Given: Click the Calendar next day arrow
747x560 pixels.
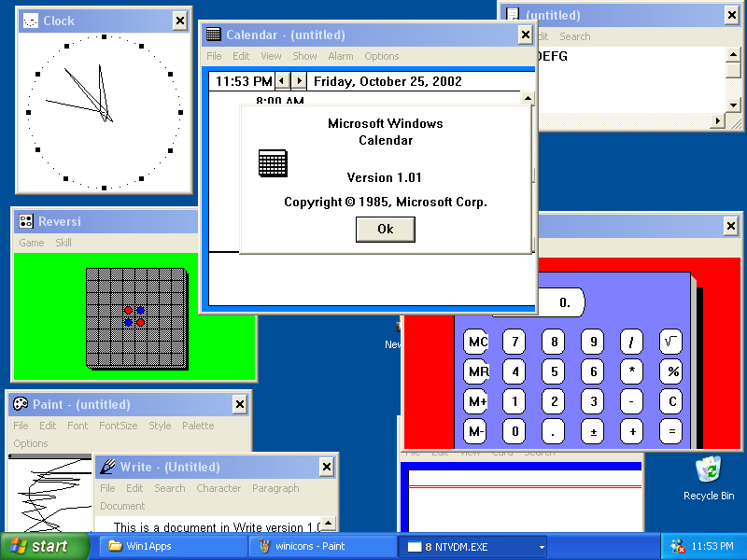Looking at the screenshot, I should pos(299,81).
